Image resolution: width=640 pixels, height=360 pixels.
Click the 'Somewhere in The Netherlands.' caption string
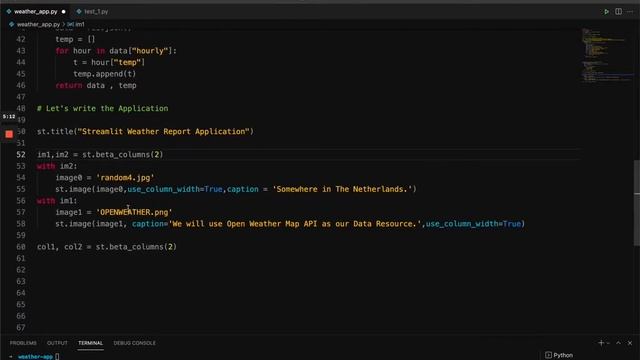click(342, 189)
